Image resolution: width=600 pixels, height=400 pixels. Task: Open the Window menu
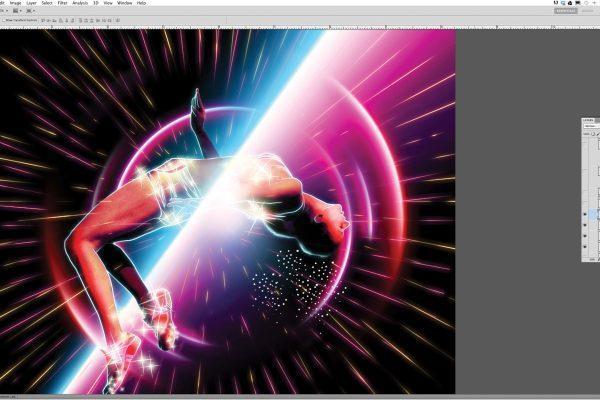coord(125,3)
